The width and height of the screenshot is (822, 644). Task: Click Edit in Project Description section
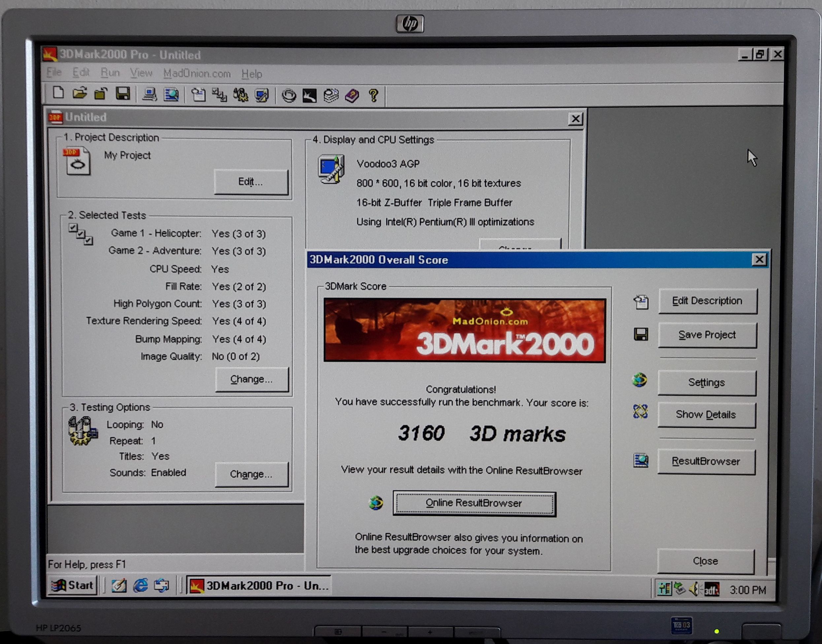[251, 182]
